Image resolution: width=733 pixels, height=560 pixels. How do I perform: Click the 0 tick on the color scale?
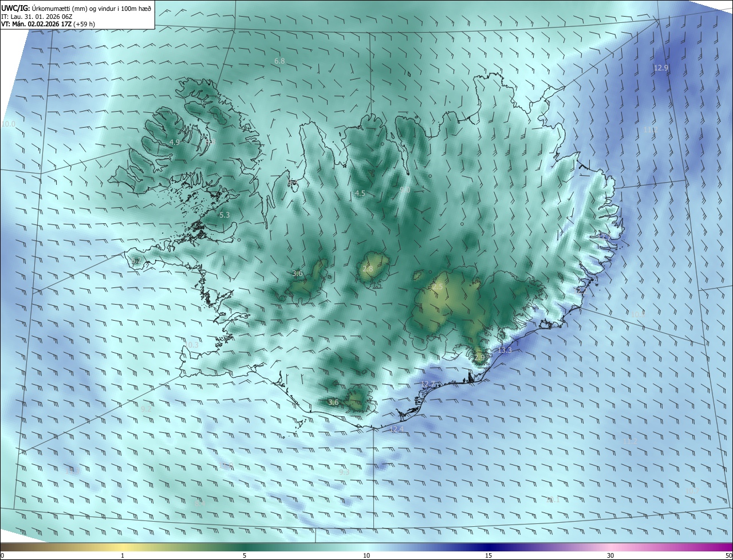click(x=2, y=555)
